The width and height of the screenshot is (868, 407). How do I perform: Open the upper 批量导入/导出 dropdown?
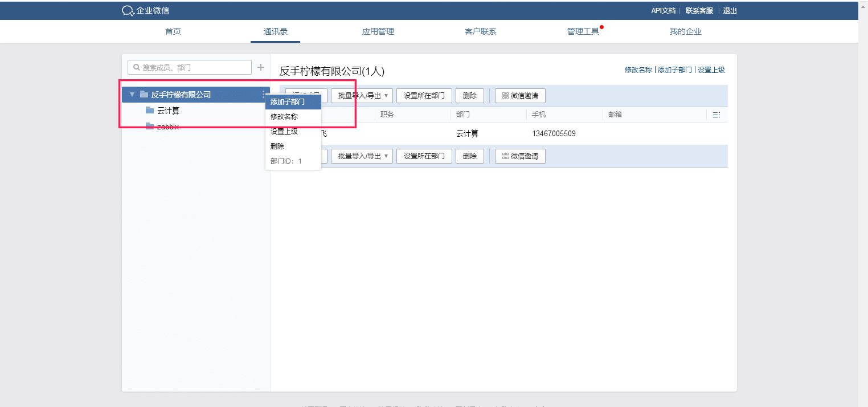(362, 95)
